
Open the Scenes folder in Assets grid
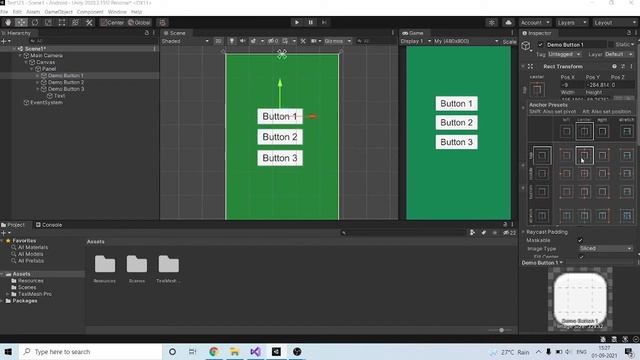[x=137, y=269]
